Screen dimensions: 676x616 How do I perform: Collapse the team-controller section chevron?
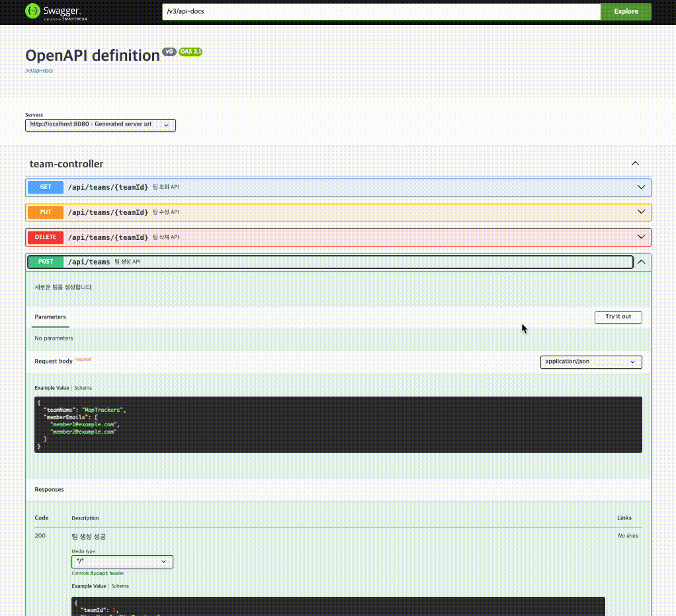point(635,164)
